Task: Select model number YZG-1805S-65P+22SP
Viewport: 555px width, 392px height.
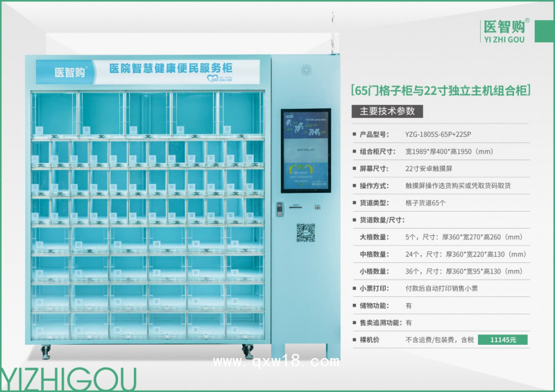Action: pyautogui.click(x=438, y=134)
